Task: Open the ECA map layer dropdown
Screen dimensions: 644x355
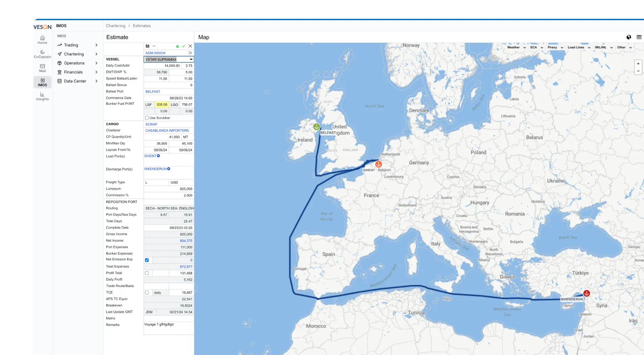Action: pos(537,47)
